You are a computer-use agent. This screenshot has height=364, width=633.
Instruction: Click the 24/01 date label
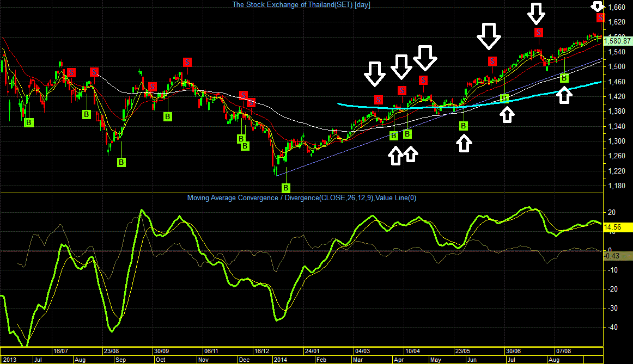312,351
